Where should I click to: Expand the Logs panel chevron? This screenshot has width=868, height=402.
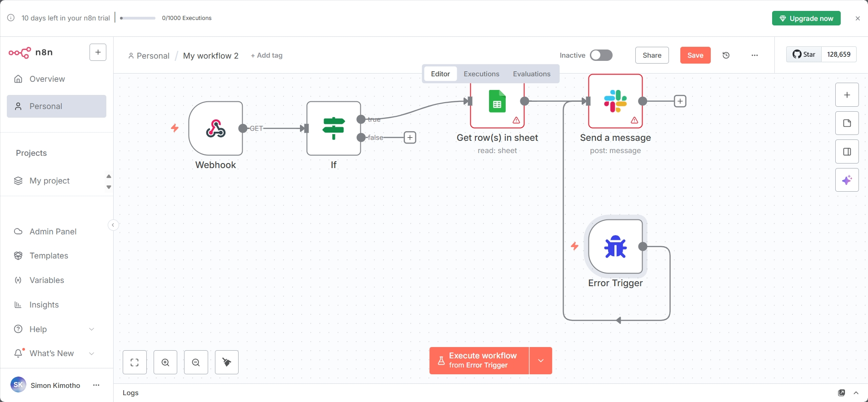click(856, 393)
